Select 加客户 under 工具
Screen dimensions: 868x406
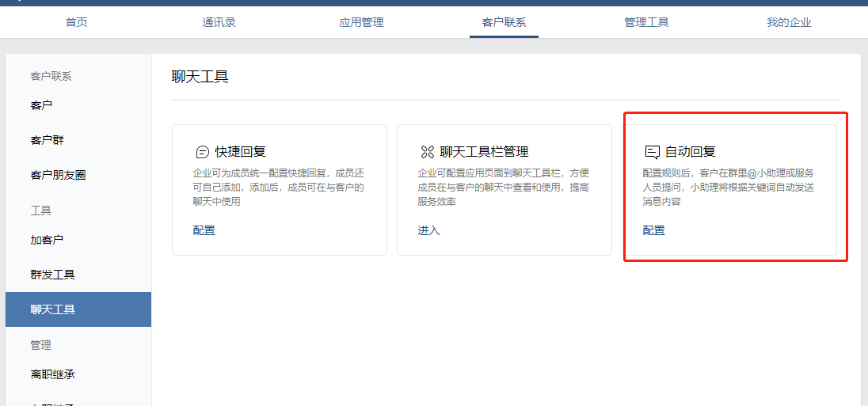click(x=47, y=240)
